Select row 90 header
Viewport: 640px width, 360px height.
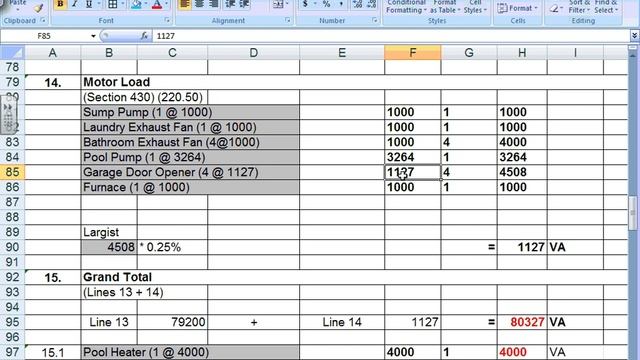12,247
